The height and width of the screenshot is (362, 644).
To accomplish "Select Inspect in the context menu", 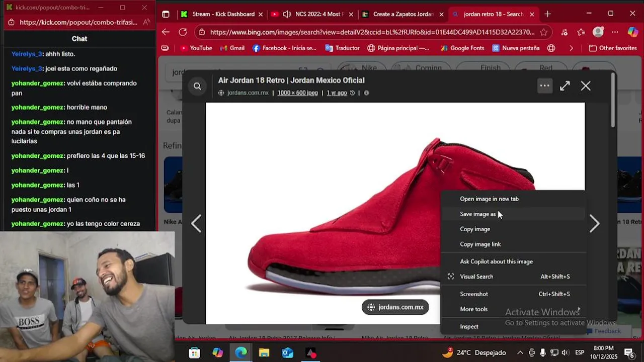I will pyautogui.click(x=513, y=327).
